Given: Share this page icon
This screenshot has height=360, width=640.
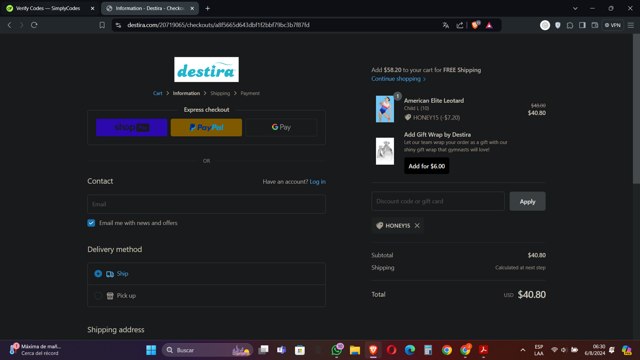Looking at the screenshot, I should click(460, 25).
